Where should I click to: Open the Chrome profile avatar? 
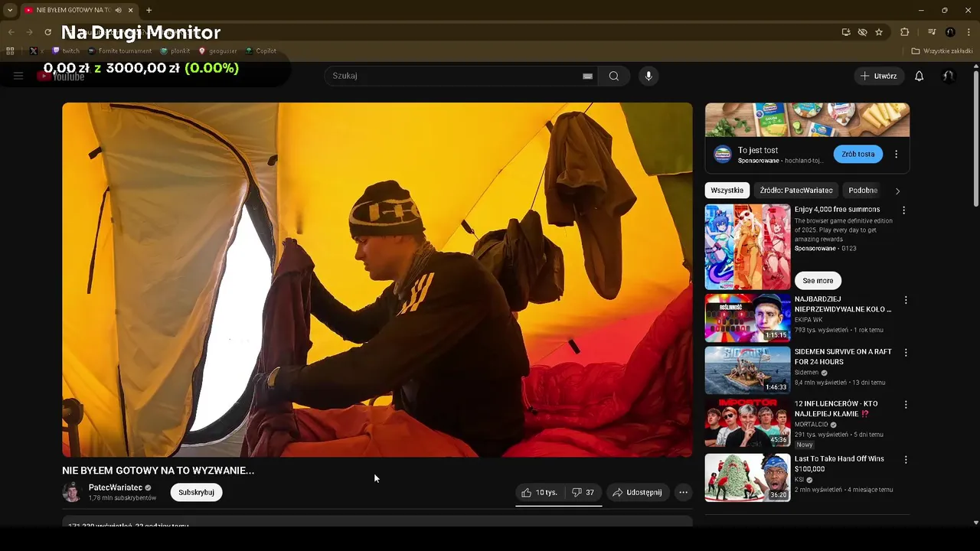coord(950,32)
